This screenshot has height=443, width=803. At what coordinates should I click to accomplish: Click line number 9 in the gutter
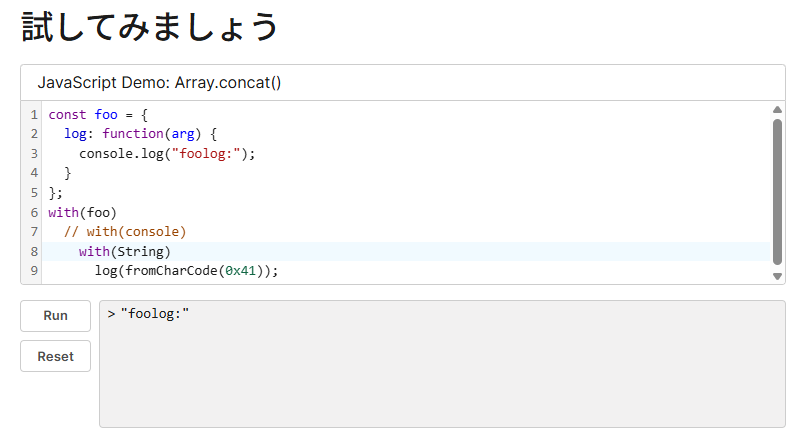(x=34, y=270)
